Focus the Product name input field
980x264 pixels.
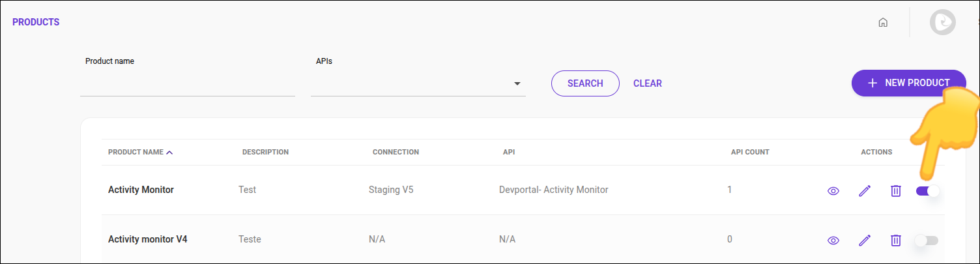click(x=187, y=84)
